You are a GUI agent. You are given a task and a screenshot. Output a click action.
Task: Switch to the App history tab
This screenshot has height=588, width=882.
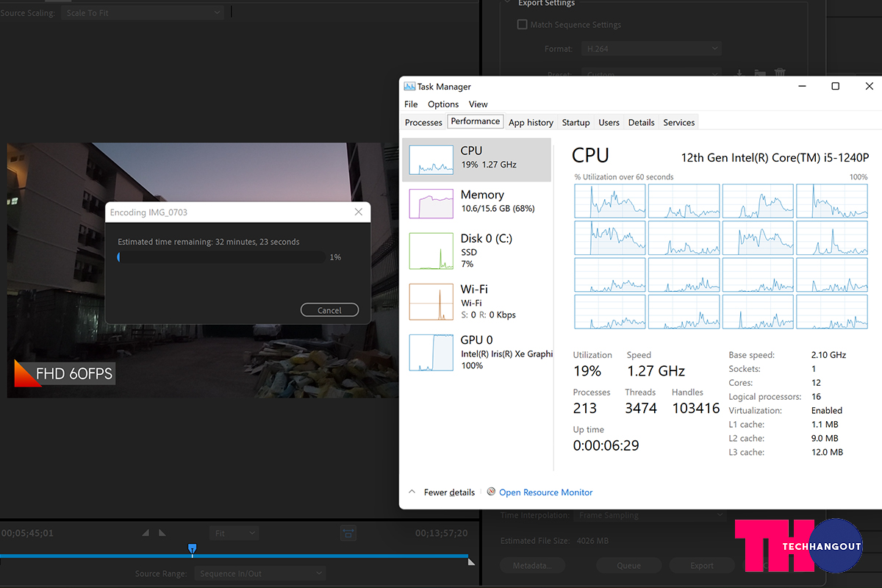click(x=531, y=122)
